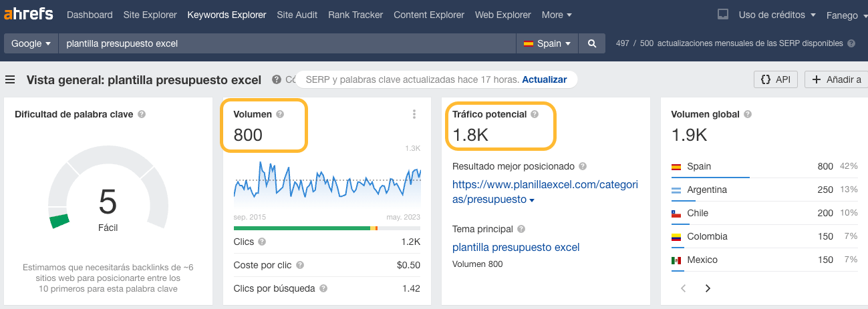Click the Coste por clic value $0.50
The image size is (868, 309).
click(x=408, y=265)
